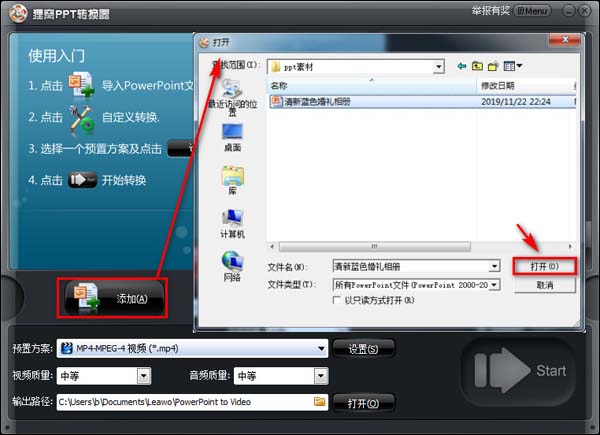
Task: Click 举报有奖 link in title bar
Action: [x=491, y=11]
